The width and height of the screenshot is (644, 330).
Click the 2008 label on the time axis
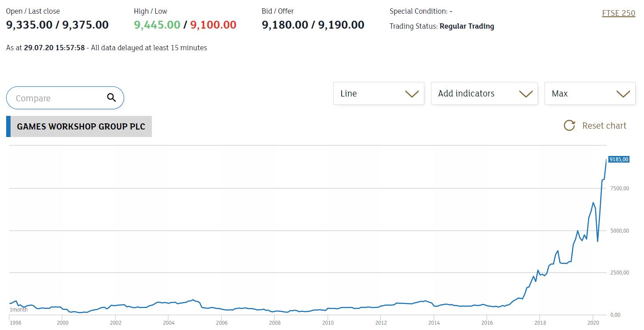pos(274,323)
